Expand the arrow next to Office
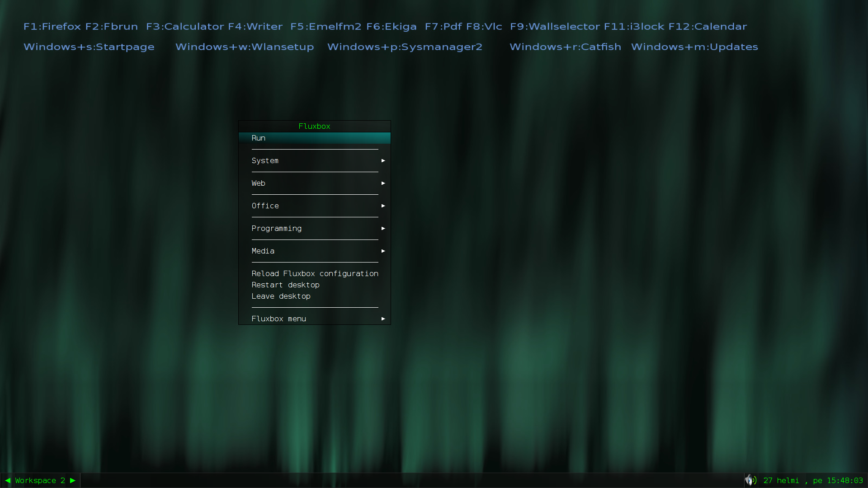Image resolution: width=868 pixels, height=488 pixels. 383,206
